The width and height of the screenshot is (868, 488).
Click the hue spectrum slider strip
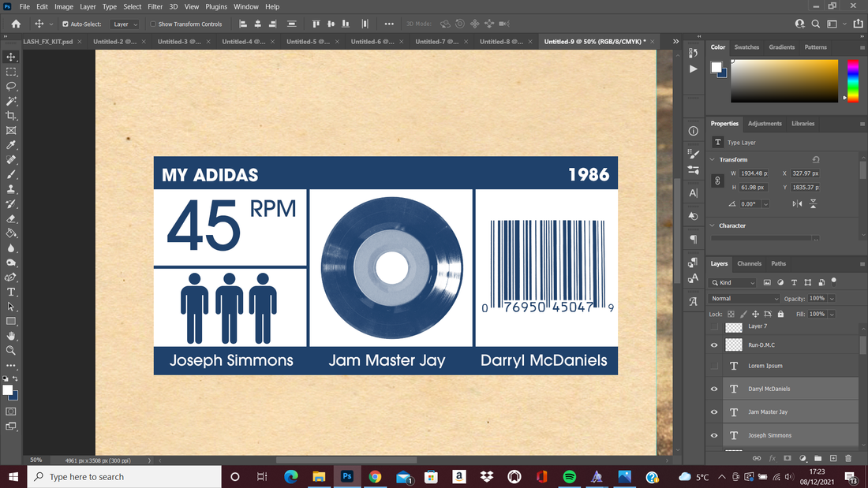point(852,80)
